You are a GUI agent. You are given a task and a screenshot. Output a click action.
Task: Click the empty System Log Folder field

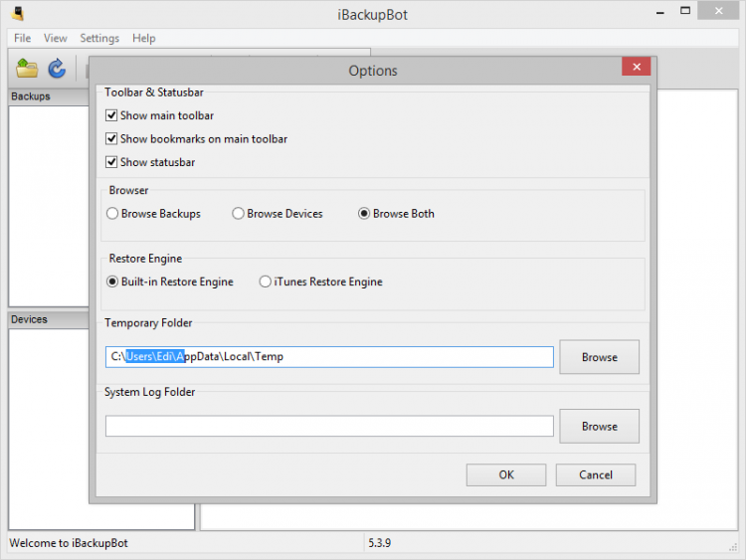click(x=329, y=426)
